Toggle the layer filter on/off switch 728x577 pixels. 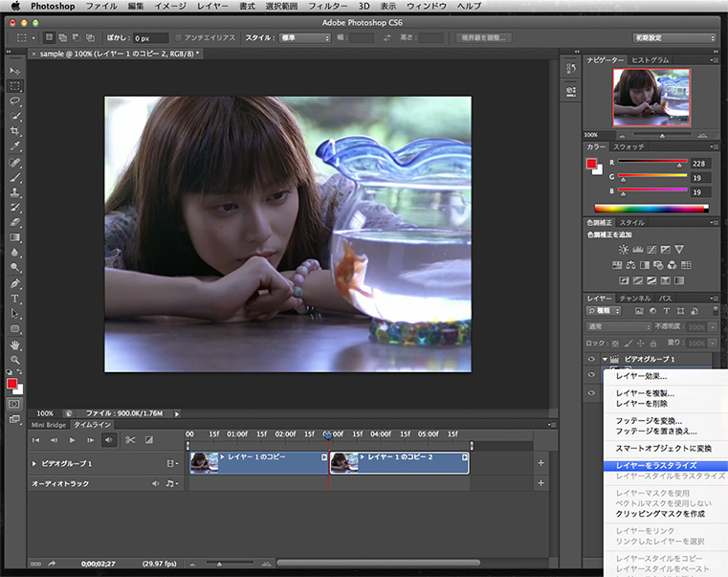click(x=716, y=310)
